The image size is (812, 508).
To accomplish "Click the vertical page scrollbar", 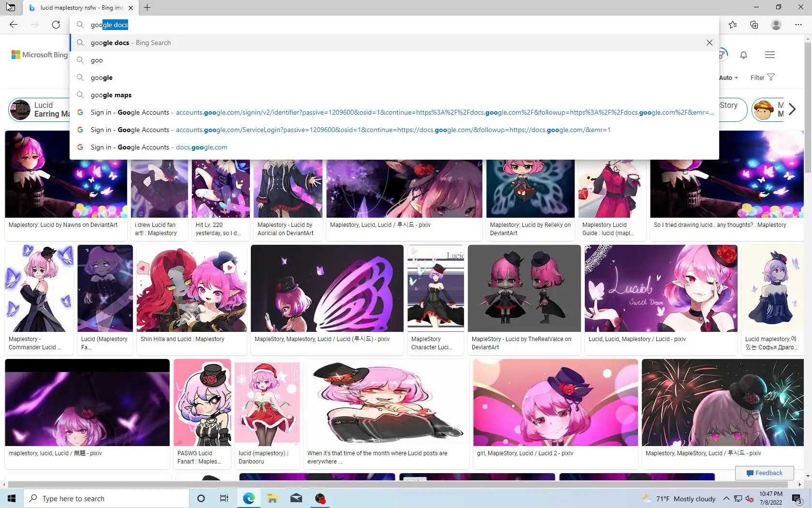I will 808,108.
